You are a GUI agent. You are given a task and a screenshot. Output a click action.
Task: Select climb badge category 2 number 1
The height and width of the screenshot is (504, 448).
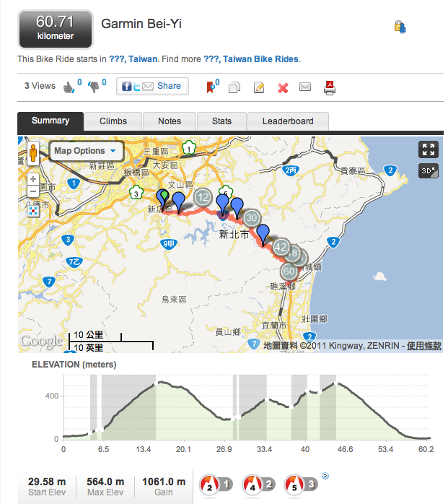(216, 485)
